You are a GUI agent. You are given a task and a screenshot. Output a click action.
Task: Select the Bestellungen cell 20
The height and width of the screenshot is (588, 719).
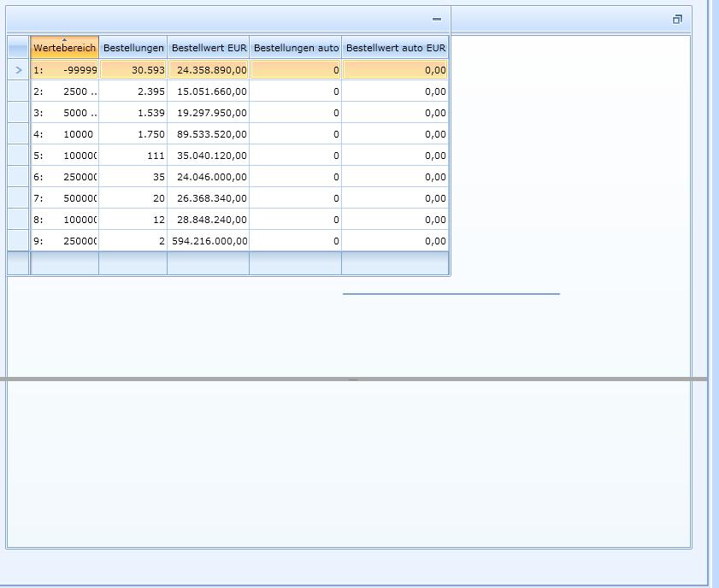[133, 198]
